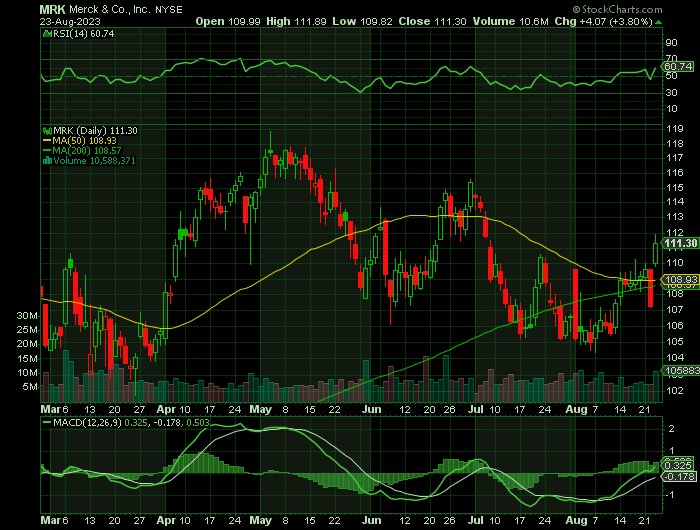Image resolution: width=700 pixels, height=530 pixels.
Task: Click the 111.30 price tag on the price axis
Action: point(680,243)
